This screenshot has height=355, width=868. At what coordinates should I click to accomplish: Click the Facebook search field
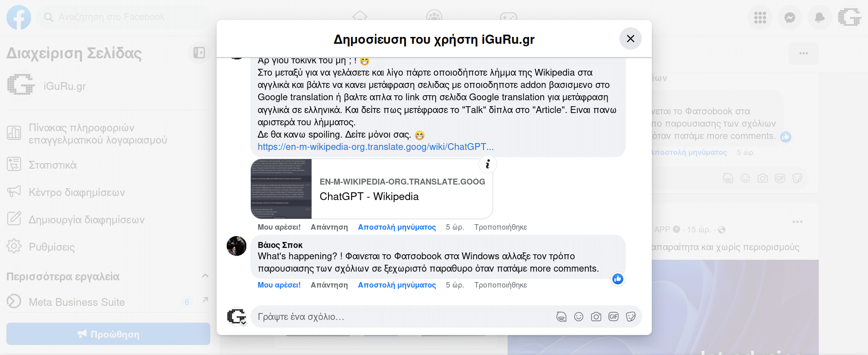(123, 17)
